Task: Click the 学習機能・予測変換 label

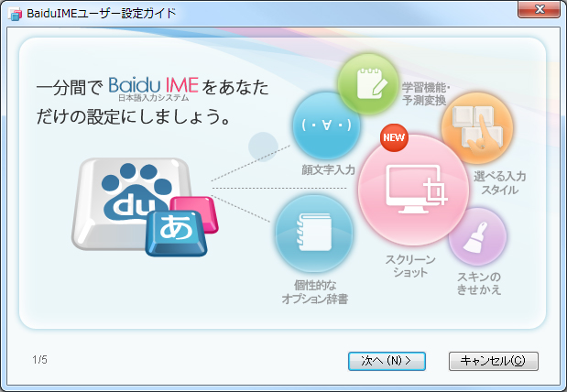Action: pyautogui.click(x=426, y=93)
